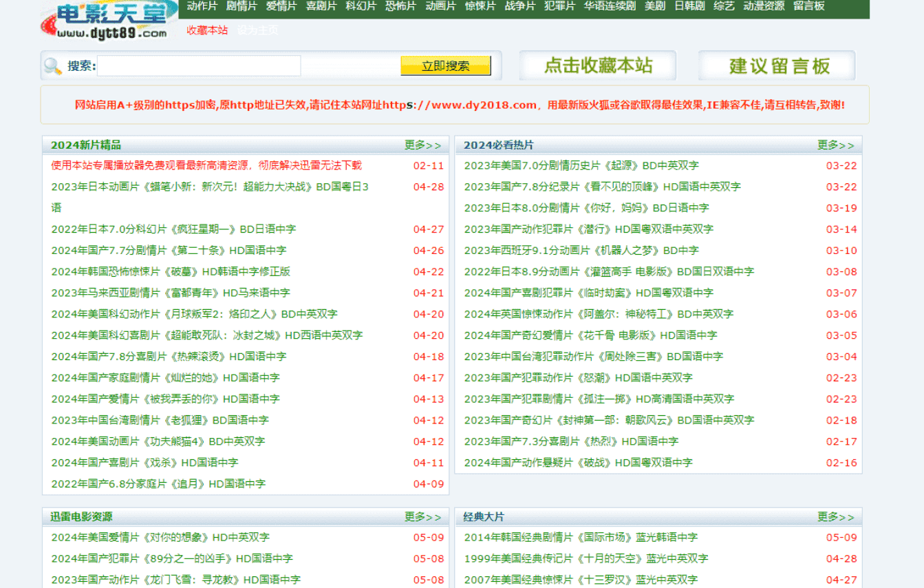Go to 惊悚片 category

pyautogui.click(x=480, y=6)
